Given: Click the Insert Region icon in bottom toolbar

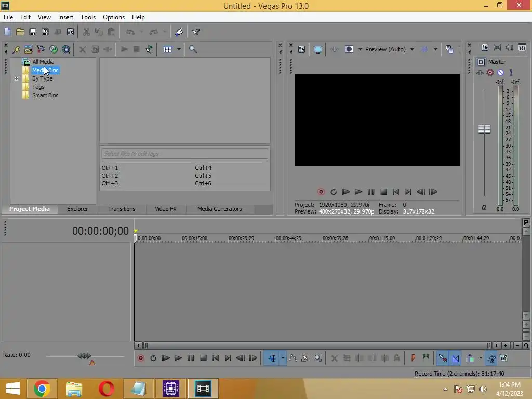Looking at the screenshot, I should point(426,358).
